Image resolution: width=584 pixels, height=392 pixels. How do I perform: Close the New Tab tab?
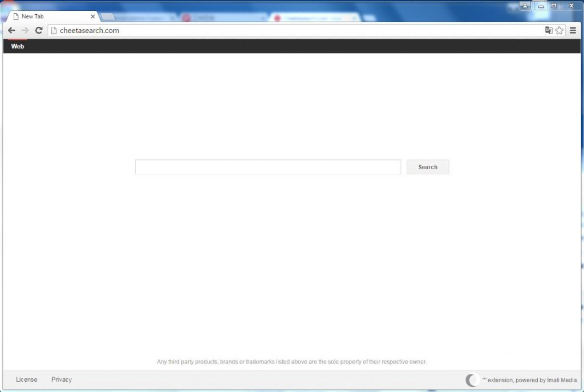tap(93, 17)
